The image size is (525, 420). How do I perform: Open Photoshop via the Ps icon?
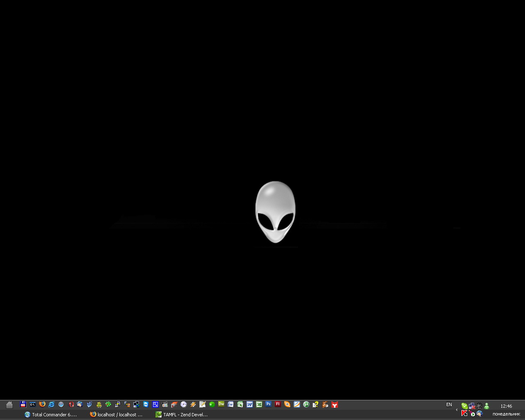click(x=269, y=404)
